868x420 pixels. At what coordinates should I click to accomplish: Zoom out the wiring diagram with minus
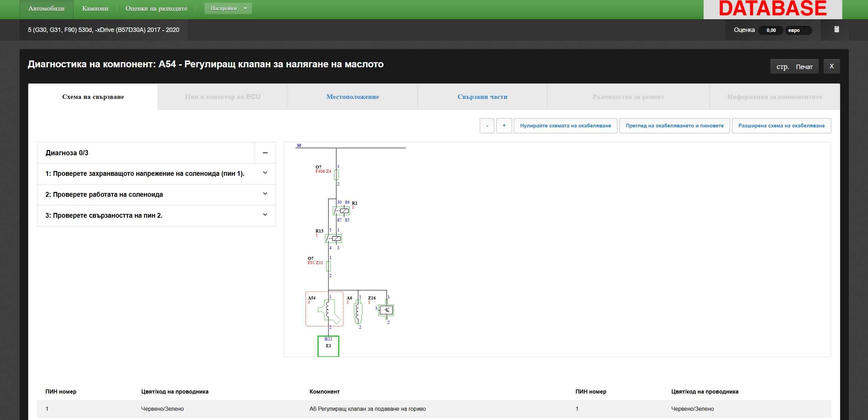point(487,126)
